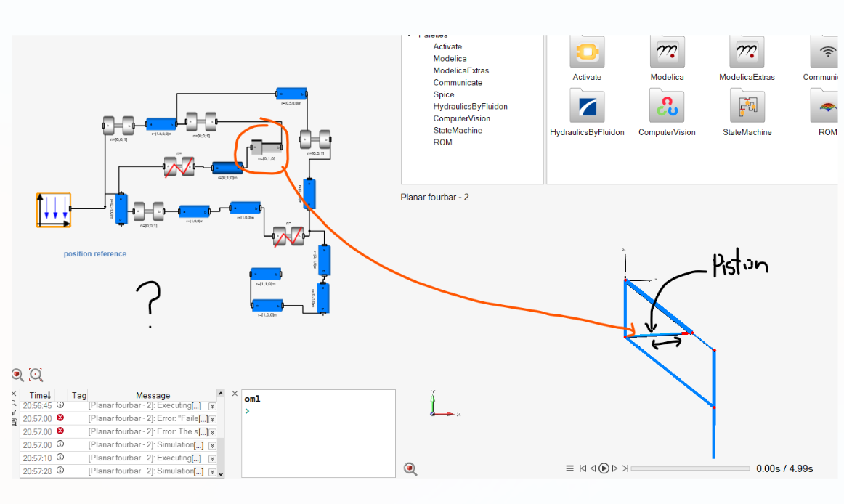Click the 'Planar fourbar - 2' title
The width and height of the screenshot is (844, 504).
coord(434,197)
